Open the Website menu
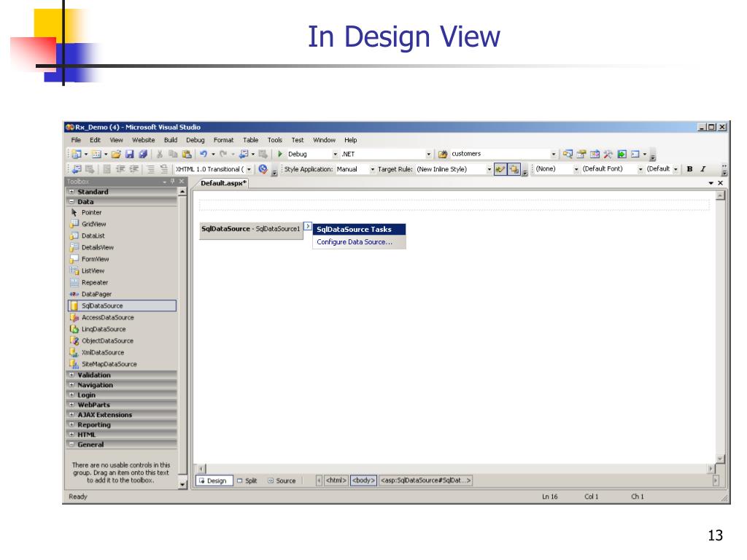 point(144,140)
